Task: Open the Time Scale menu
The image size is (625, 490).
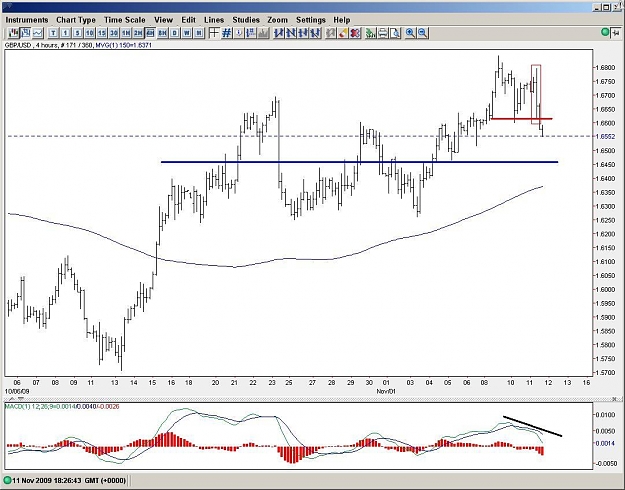Action: (x=125, y=20)
